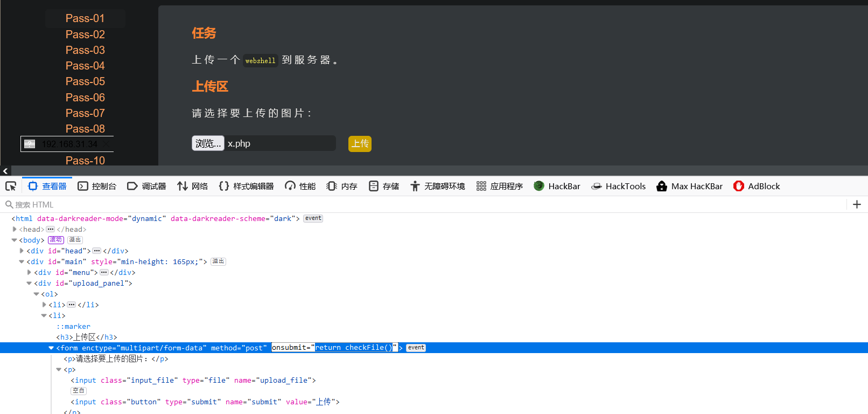The height and width of the screenshot is (414, 868).
Task: Click the 搜索 HTML search field
Action: [x=423, y=205]
